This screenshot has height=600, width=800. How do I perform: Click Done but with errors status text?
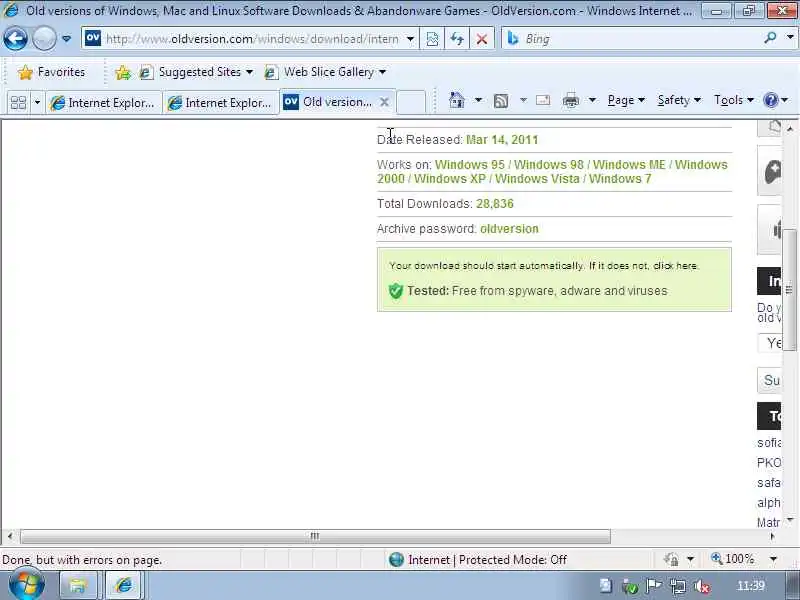[82, 560]
